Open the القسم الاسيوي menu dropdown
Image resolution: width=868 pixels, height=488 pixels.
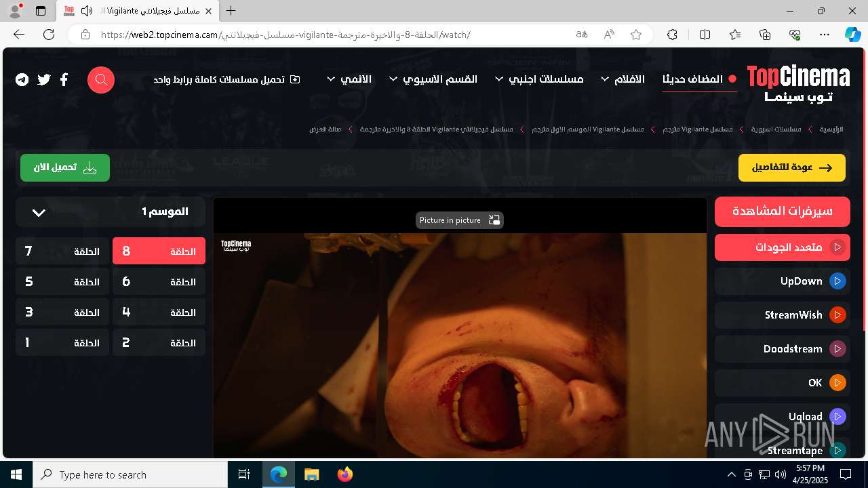pyautogui.click(x=433, y=79)
